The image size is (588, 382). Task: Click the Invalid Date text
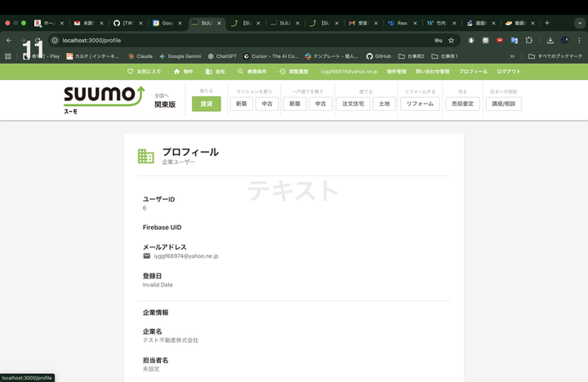tap(158, 285)
